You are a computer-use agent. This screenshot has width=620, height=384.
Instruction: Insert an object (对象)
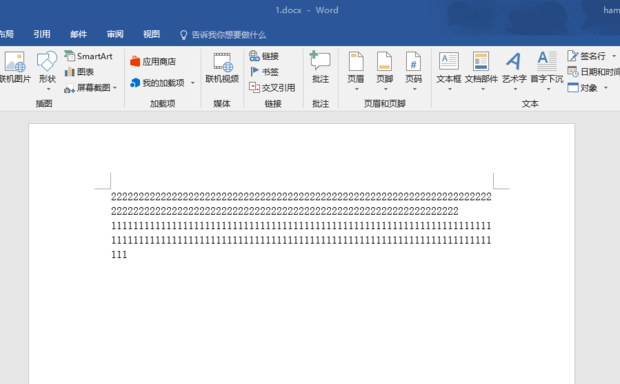[x=583, y=88]
